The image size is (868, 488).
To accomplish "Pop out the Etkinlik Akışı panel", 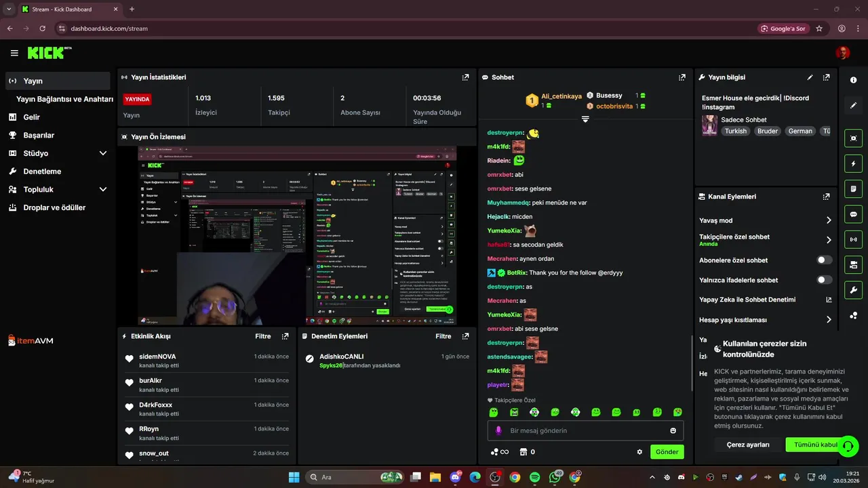I will click(285, 336).
